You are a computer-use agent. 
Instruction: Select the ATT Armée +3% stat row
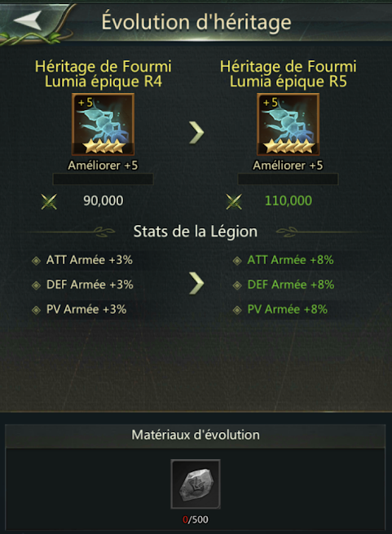click(85, 260)
